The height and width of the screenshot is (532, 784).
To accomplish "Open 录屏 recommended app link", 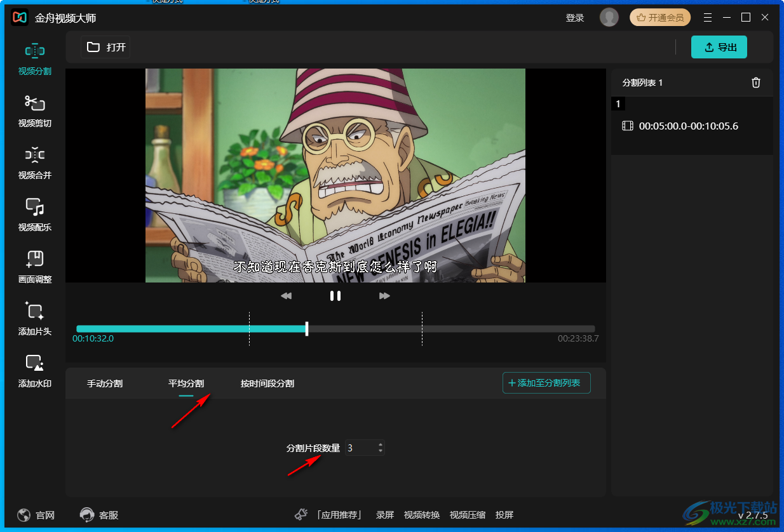I will click(385, 515).
